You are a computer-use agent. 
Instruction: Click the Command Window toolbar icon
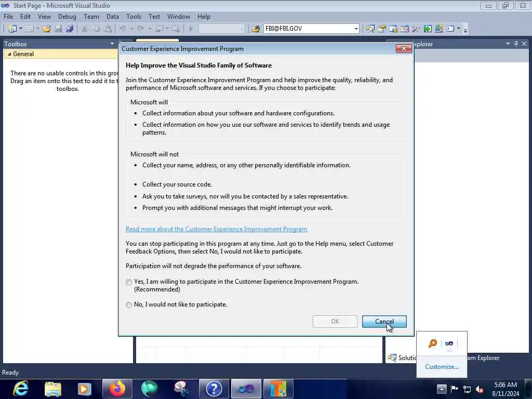450,29
